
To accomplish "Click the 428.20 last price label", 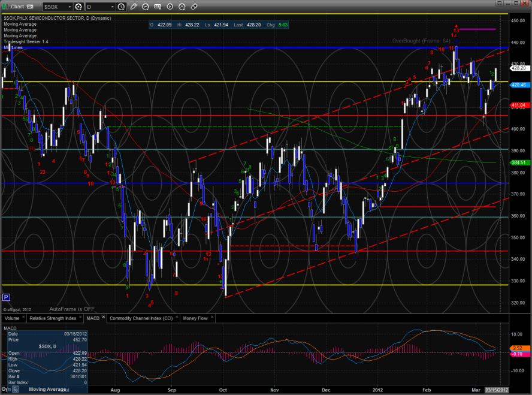I will (519, 68).
